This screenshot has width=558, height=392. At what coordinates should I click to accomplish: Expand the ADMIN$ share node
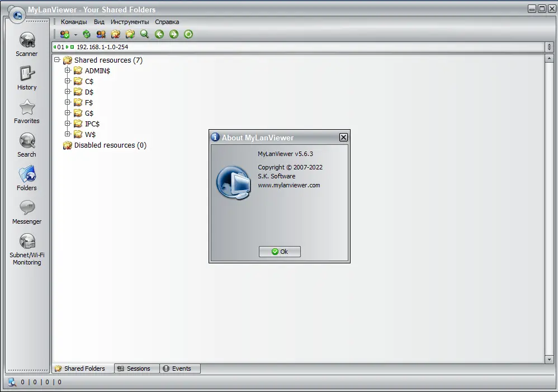coord(68,70)
